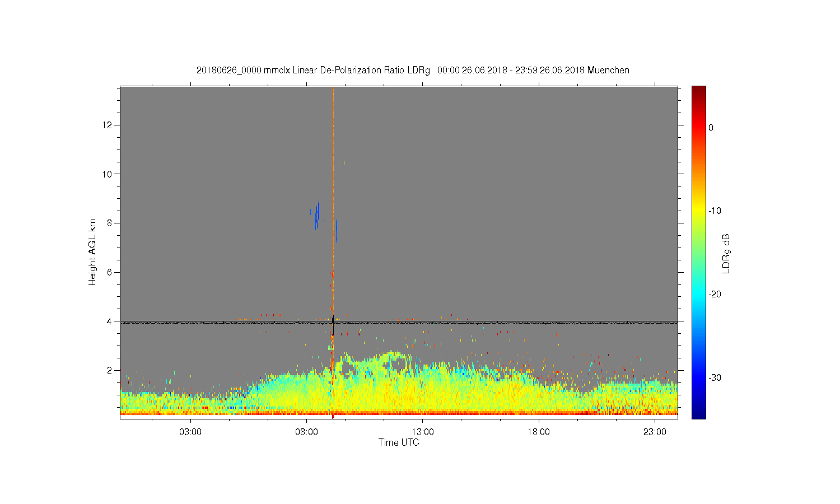This screenshot has width=840, height=504.
Task: Click the '23:00' time tick label
Action: click(x=655, y=432)
